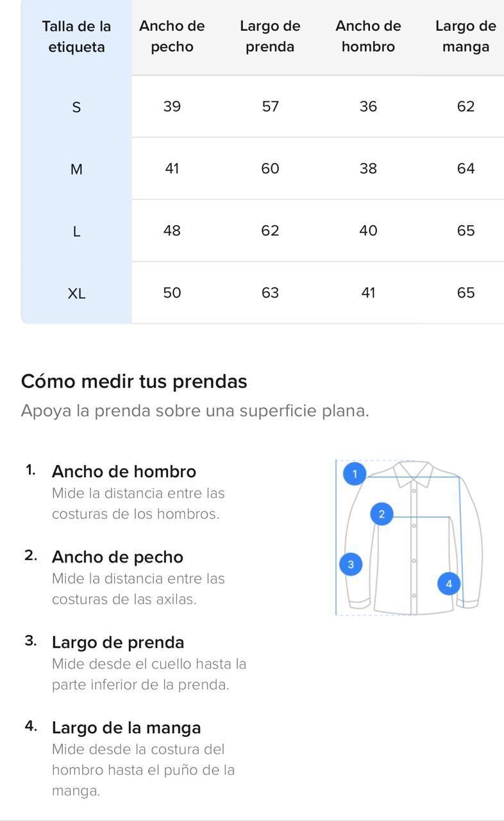Image resolution: width=504 pixels, height=821 pixels.
Task: Click the Talla de la etiqueta header
Action: [x=76, y=37]
